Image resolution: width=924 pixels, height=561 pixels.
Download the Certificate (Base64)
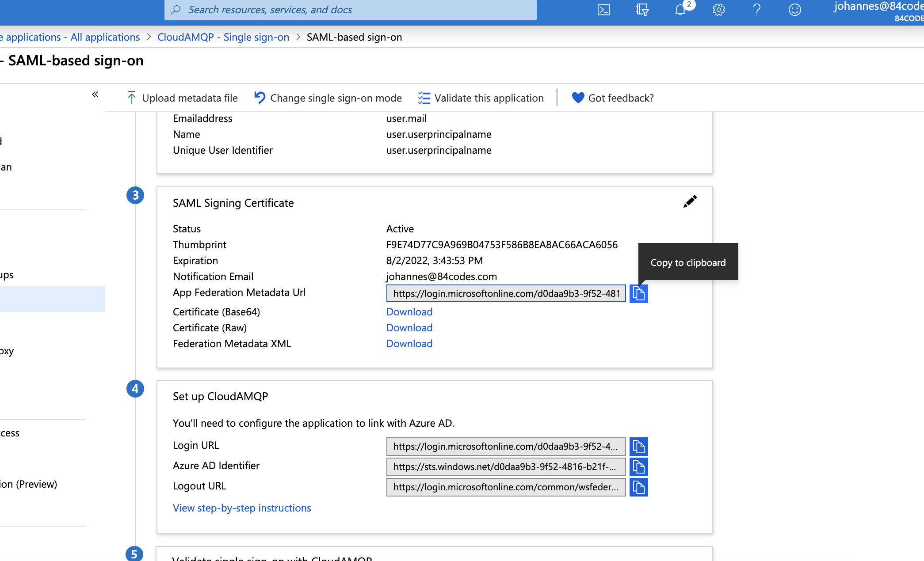tap(409, 312)
